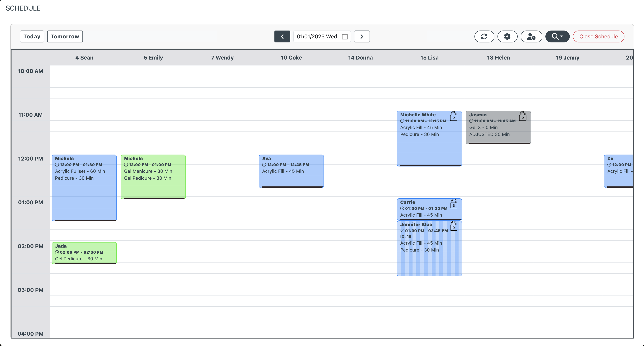Click the 01/01/2025 Wed date field
Screen dimensions: 644x346
point(317,36)
